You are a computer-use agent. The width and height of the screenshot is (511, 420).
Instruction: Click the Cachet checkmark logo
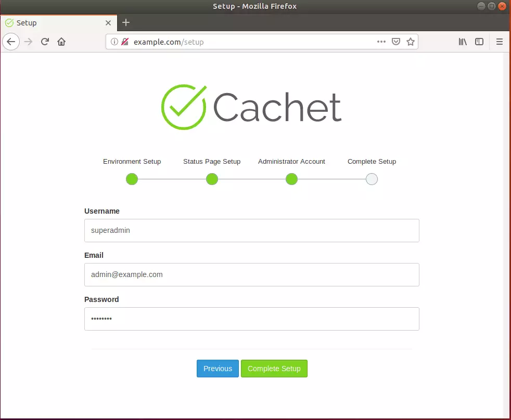tap(184, 107)
